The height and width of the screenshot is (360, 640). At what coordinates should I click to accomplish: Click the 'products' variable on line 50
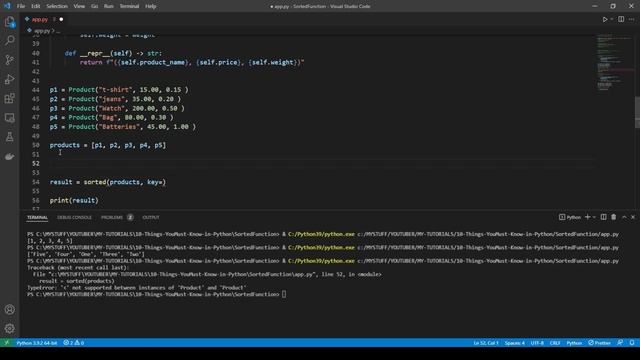(x=64, y=145)
